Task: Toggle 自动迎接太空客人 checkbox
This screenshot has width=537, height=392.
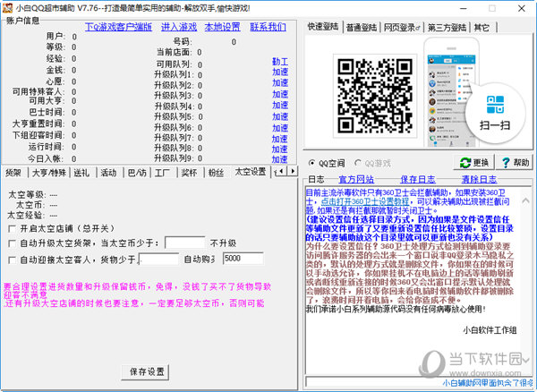Action: click(12, 260)
